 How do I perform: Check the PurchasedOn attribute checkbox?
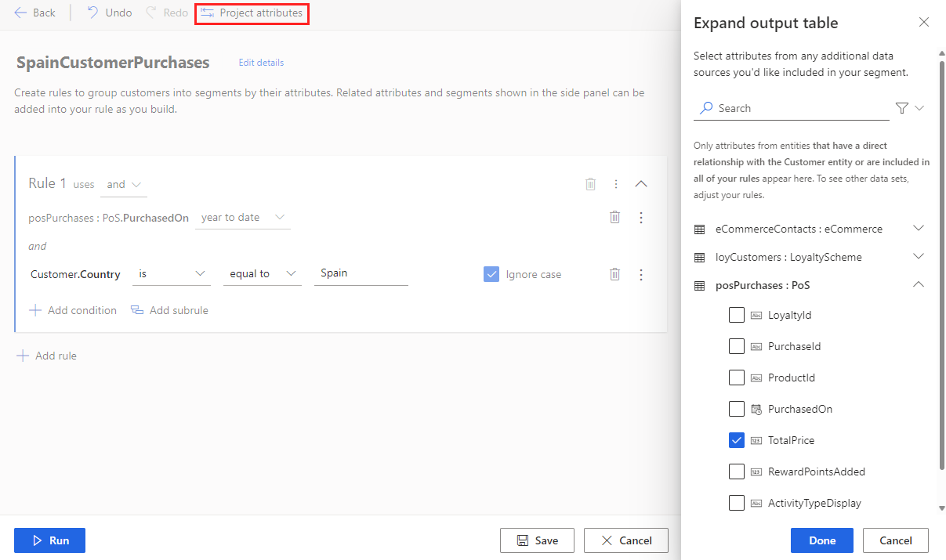[x=736, y=408]
